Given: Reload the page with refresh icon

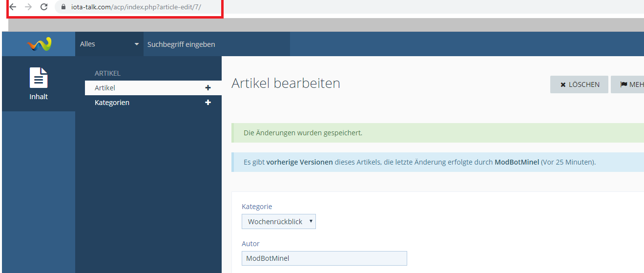Looking at the screenshot, I should coord(44,7).
